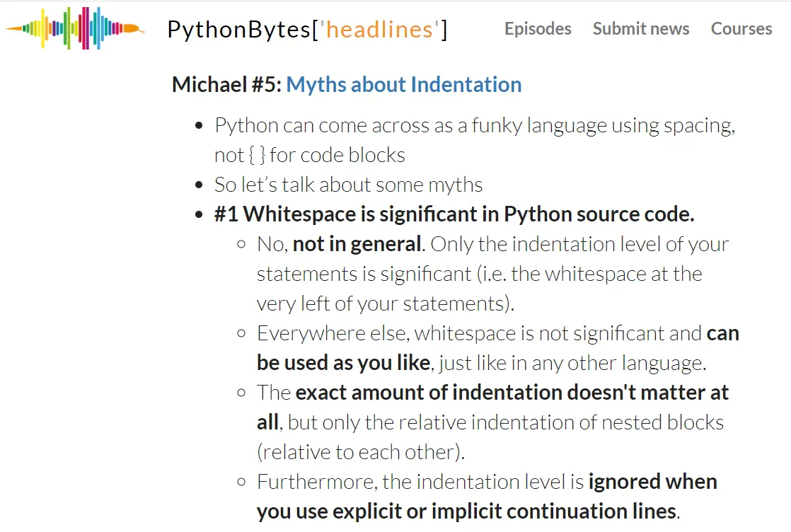Click the "Michael #5:" heading text
791x532 pixels.
(227, 85)
